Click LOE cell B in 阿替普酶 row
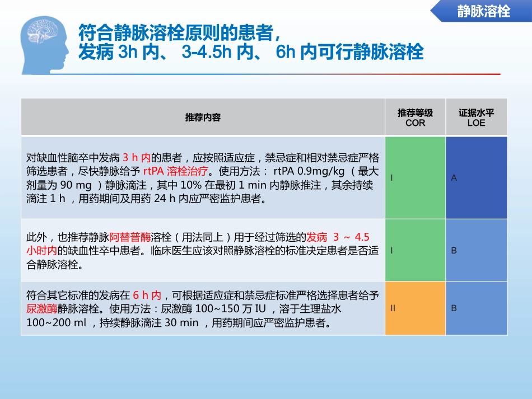 (477, 251)
